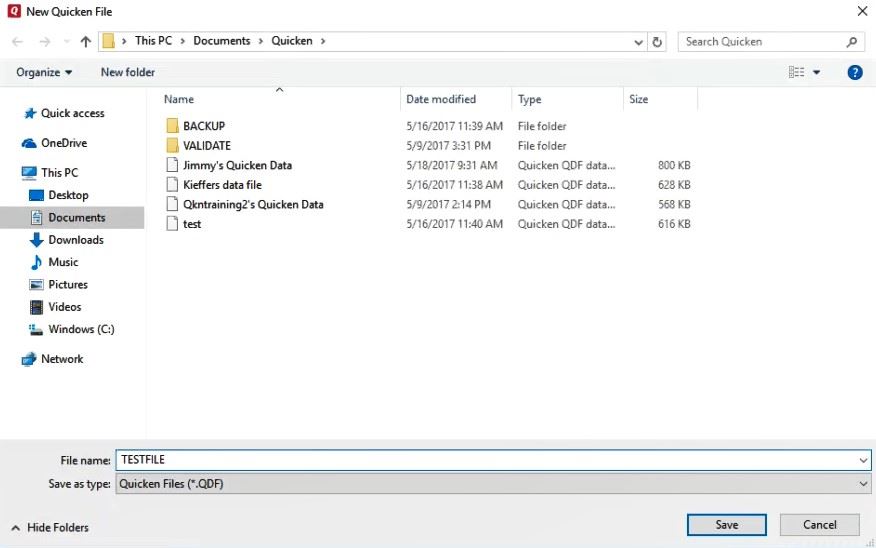Viewport: 876px width, 548px height.
Task: Open Downloads in the navigation pane
Action: [x=75, y=240]
